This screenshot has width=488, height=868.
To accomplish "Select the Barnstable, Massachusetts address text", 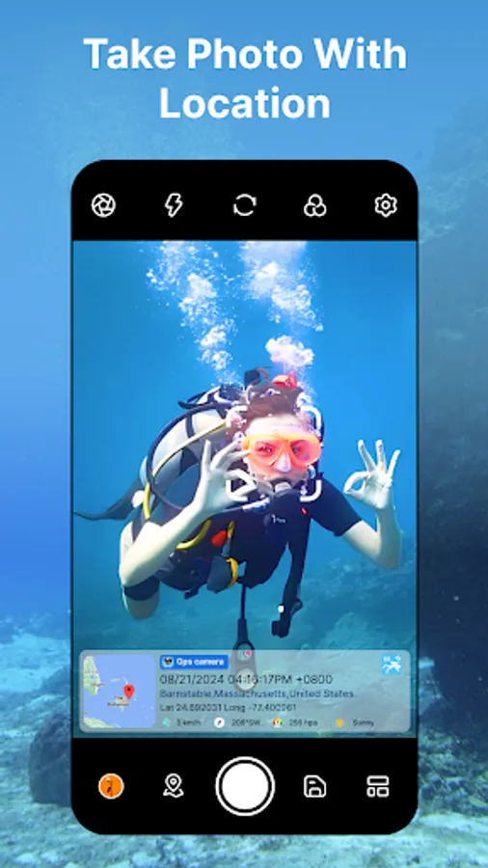I will click(x=257, y=693).
